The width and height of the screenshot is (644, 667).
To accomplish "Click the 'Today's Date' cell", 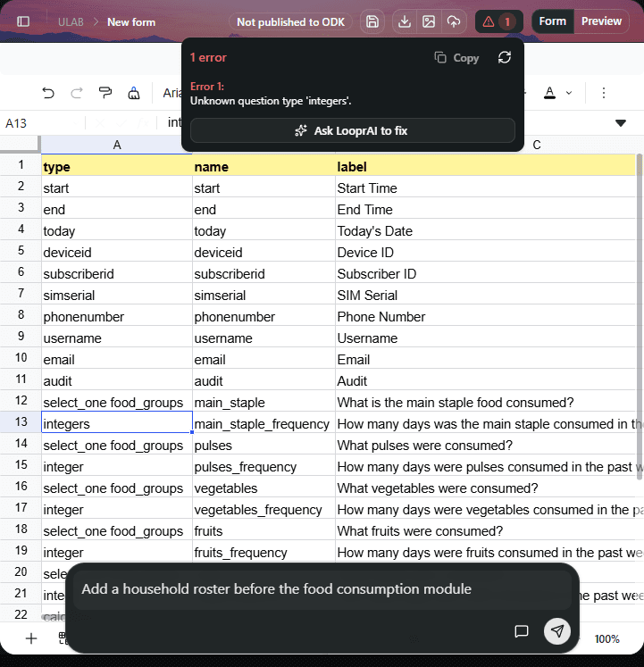I will pyautogui.click(x=485, y=229).
